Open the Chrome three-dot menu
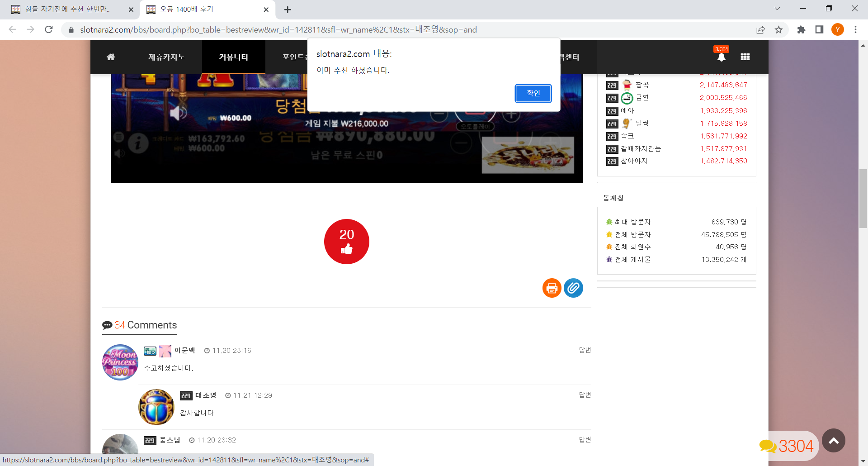The image size is (868, 466). tap(855, 29)
